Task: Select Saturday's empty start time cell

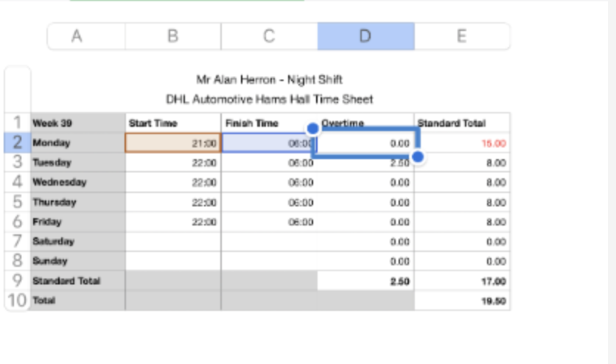Action: point(173,242)
